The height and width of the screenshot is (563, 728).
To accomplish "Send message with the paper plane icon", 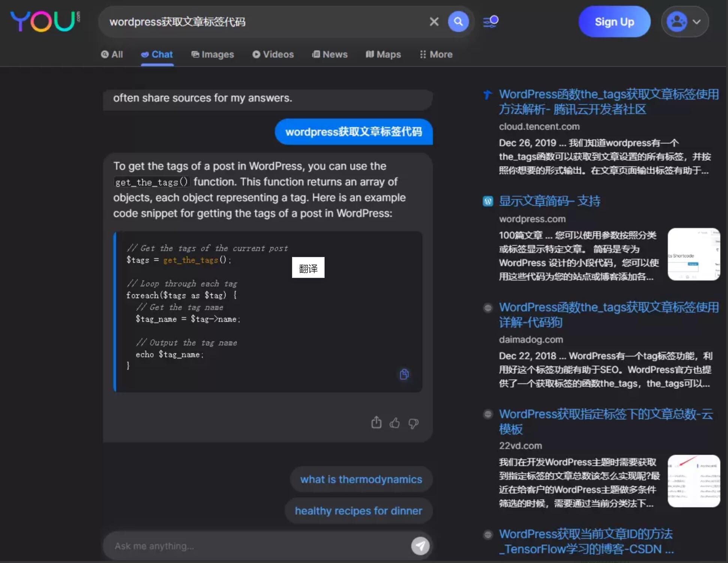I will point(420,546).
